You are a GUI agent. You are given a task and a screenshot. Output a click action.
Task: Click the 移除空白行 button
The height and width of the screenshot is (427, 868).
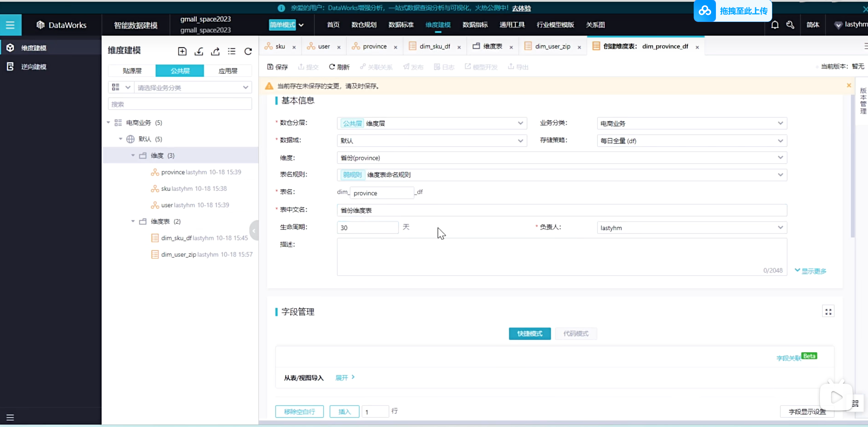299,411
